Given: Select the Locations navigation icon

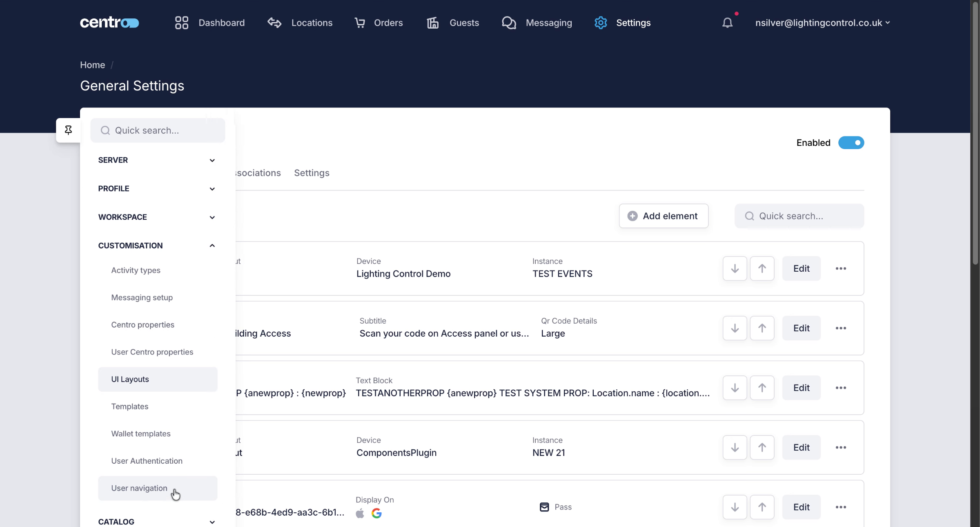Looking at the screenshot, I should (x=274, y=22).
